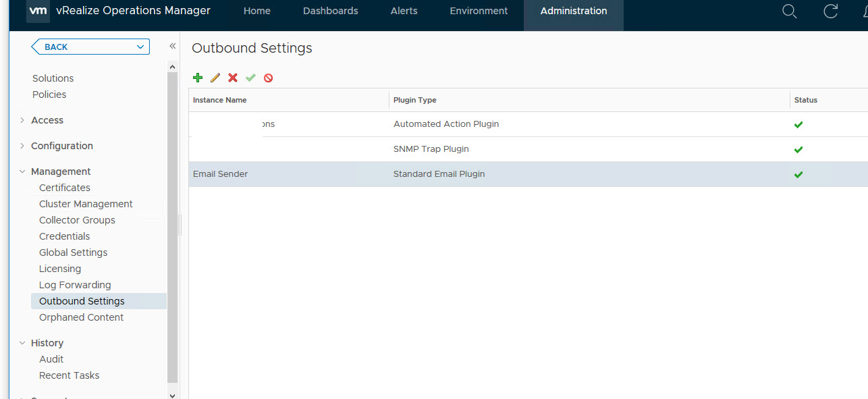Image resolution: width=868 pixels, height=399 pixels.
Task: Open the search magnifier icon
Action: (x=789, y=11)
